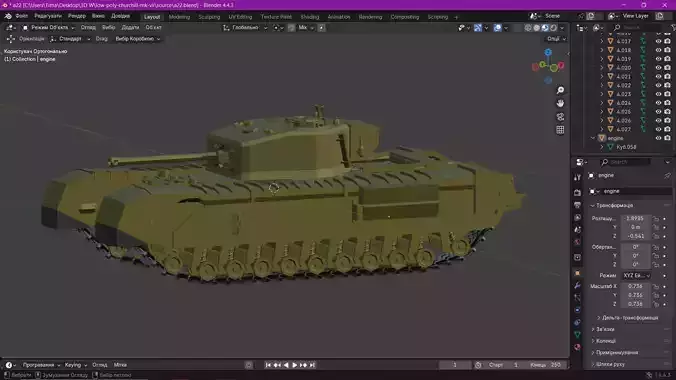Screen dimensions: 676x380
Task: Expand the Дельта-трансформація panel
Action: [629, 318]
